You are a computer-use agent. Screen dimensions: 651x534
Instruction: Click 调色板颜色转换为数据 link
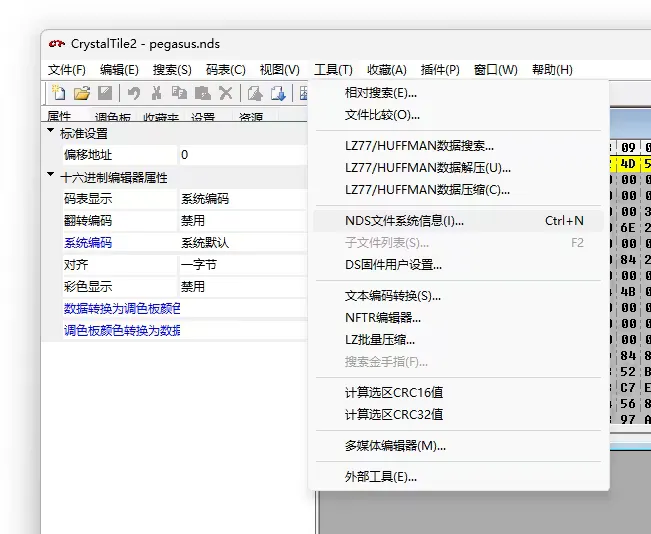point(122,330)
